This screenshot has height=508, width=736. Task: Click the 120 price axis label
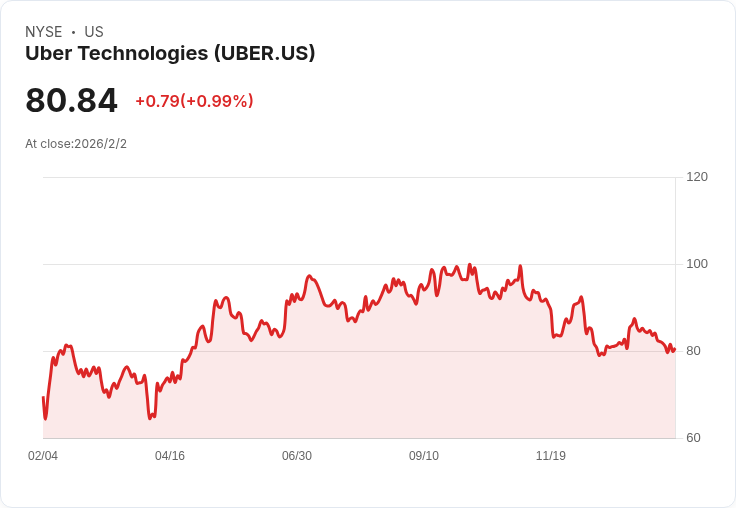pos(697,177)
